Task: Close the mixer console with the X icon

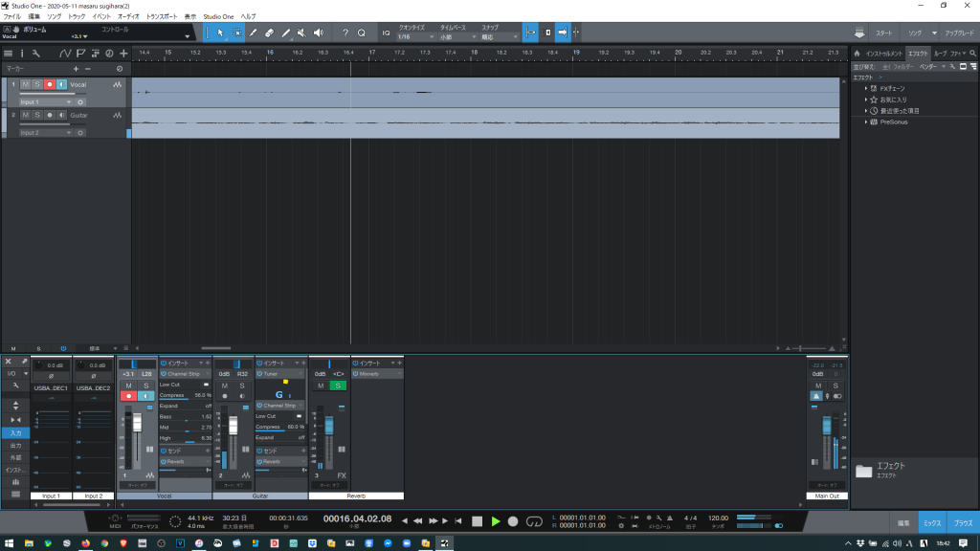Action: tap(8, 361)
